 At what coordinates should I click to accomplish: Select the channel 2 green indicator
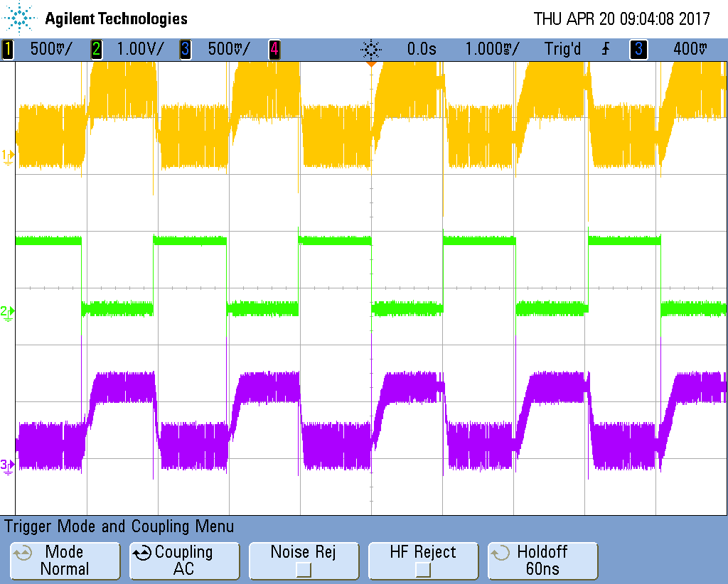(x=97, y=49)
